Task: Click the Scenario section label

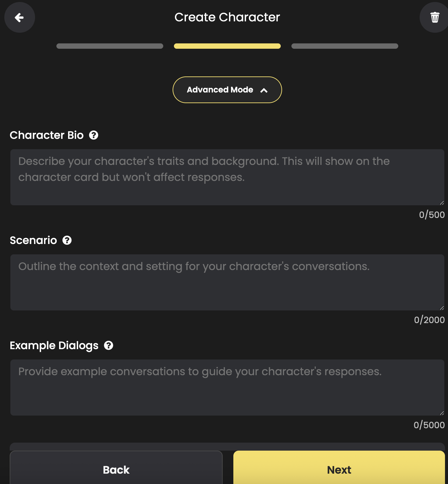Action: 33,240
